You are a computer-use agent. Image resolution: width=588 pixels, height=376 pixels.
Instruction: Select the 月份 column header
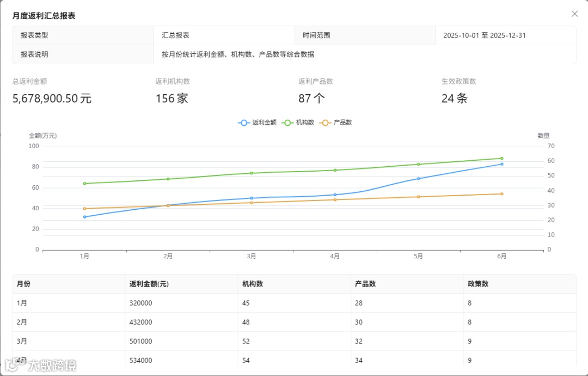pos(69,284)
